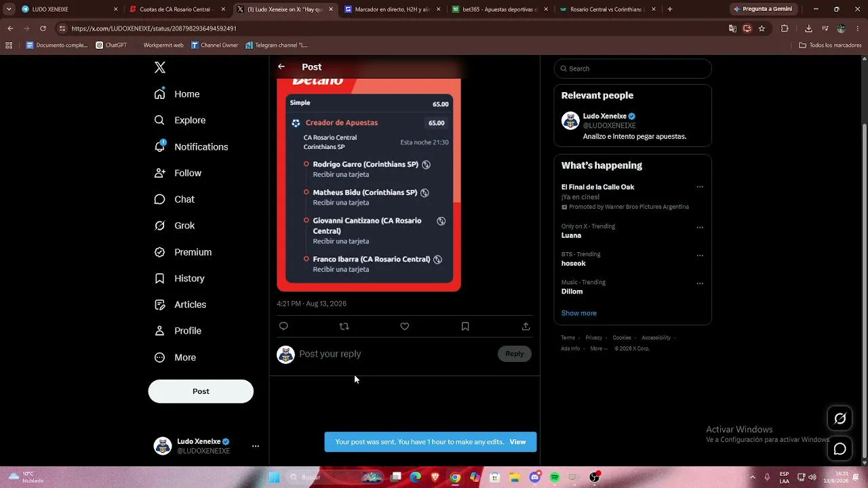Click the reply speech-bubble icon under the post
Image resolution: width=868 pixels, height=488 pixels.
[x=283, y=326]
